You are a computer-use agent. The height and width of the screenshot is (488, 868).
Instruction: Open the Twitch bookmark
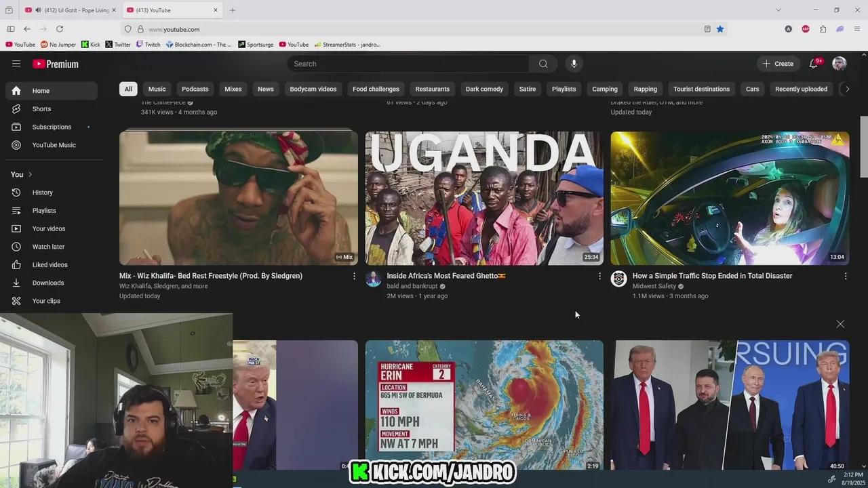[149, 45]
